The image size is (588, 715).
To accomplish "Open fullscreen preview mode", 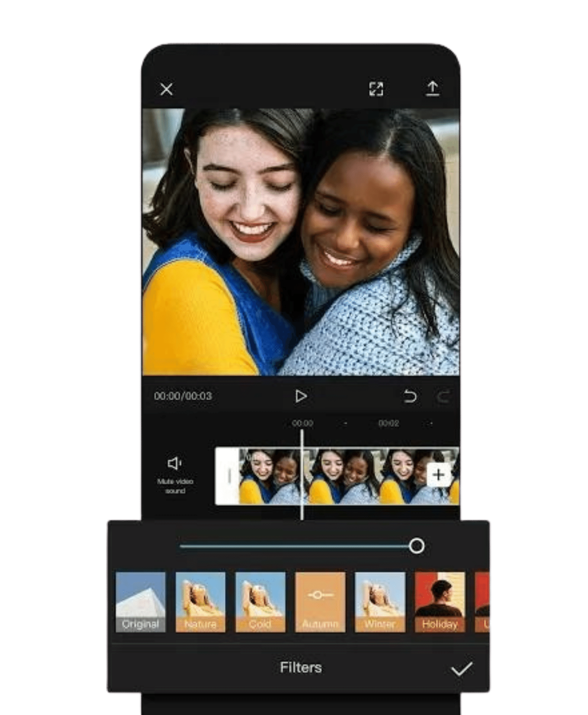I will tap(376, 89).
